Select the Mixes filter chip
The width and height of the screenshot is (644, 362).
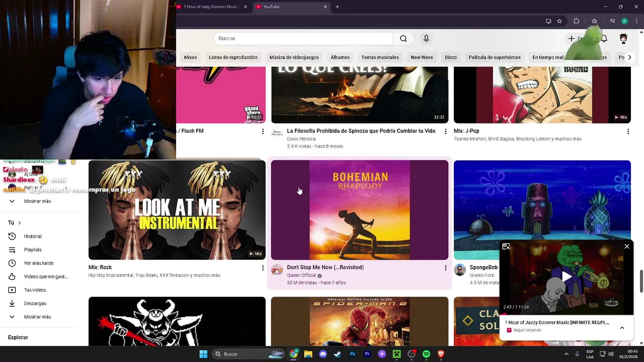click(x=190, y=57)
